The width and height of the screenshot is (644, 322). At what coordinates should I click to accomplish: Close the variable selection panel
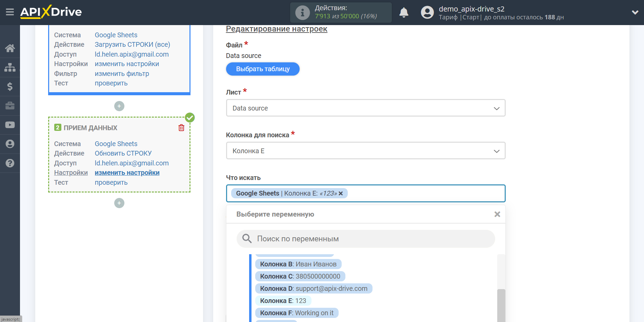point(497,214)
